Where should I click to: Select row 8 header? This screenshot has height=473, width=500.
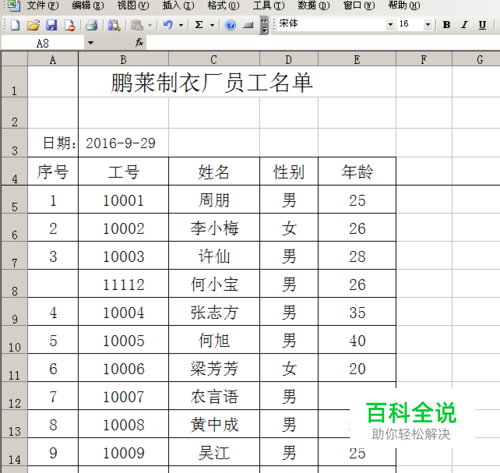coord(14,284)
